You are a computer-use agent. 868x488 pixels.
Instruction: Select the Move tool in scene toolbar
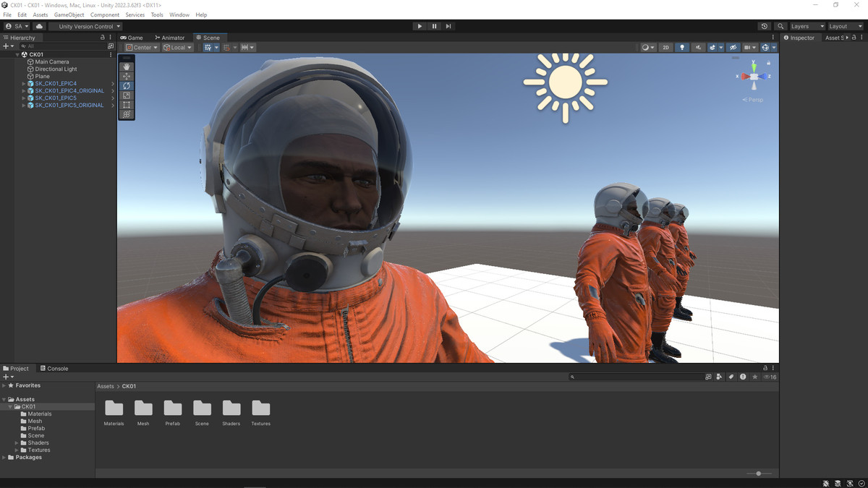(x=127, y=76)
